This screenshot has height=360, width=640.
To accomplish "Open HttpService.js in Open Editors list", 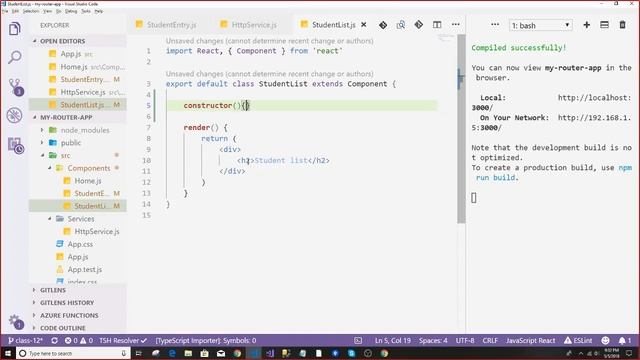I will pyautogui.click(x=78, y=92).
